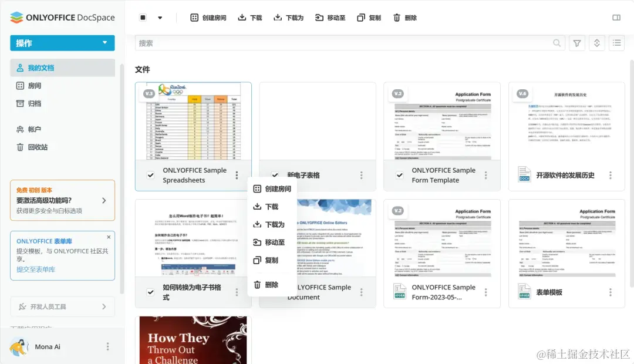
Task: Click the search magnifier icon
Action: tap(557, 43)
